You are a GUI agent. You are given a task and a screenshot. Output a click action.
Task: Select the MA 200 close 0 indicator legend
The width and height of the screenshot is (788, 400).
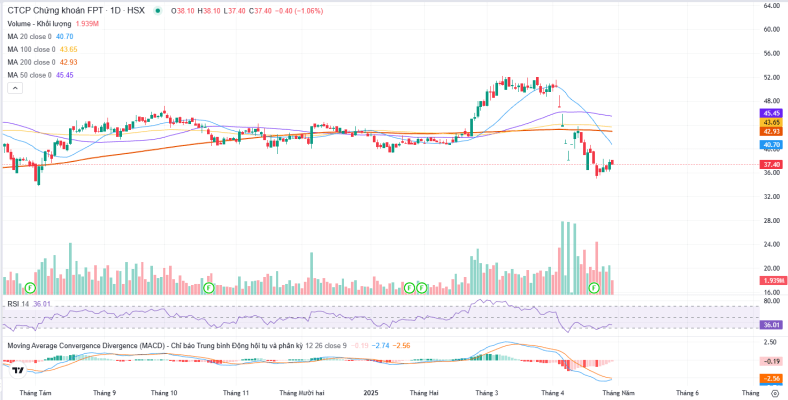tap(31, 62)
